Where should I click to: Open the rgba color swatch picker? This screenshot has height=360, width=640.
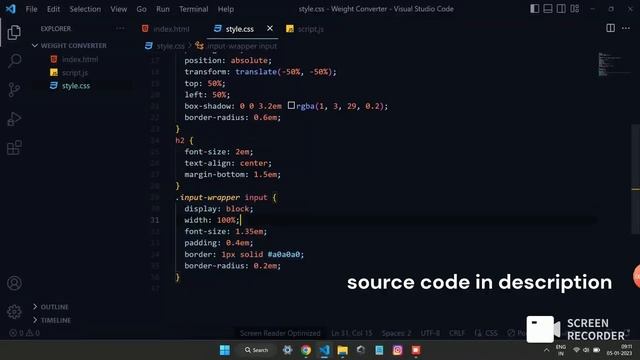[x=291, y=105]
